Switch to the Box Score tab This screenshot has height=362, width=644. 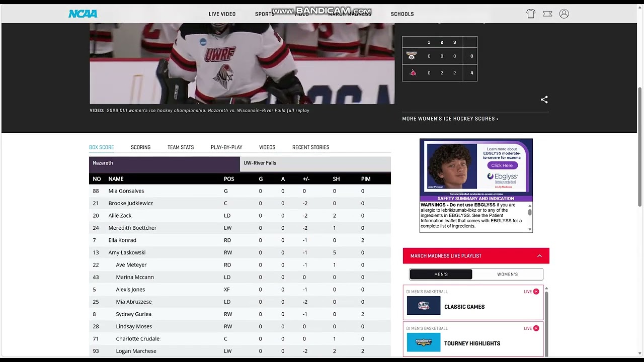click(x=102, y=147)
